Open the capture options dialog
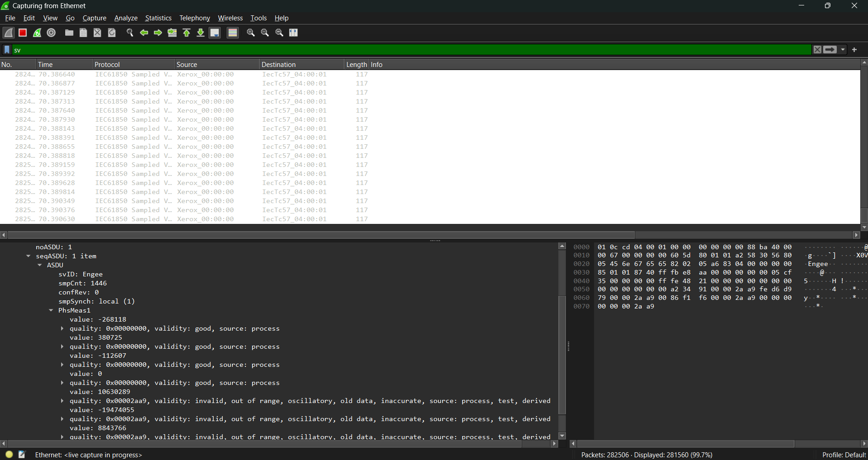 51,33
